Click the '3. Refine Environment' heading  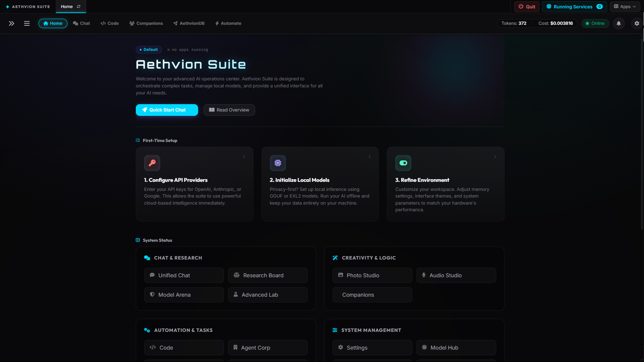pos(422,180)
